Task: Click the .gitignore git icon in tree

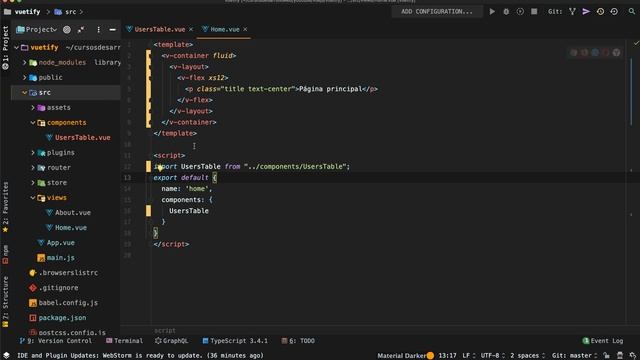Action: 33,288
